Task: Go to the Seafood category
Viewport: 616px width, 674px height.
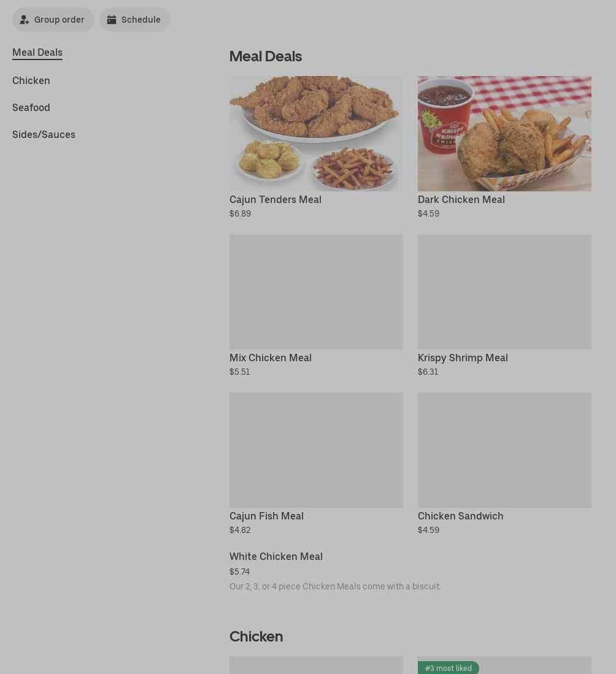Action: [31, 107]
